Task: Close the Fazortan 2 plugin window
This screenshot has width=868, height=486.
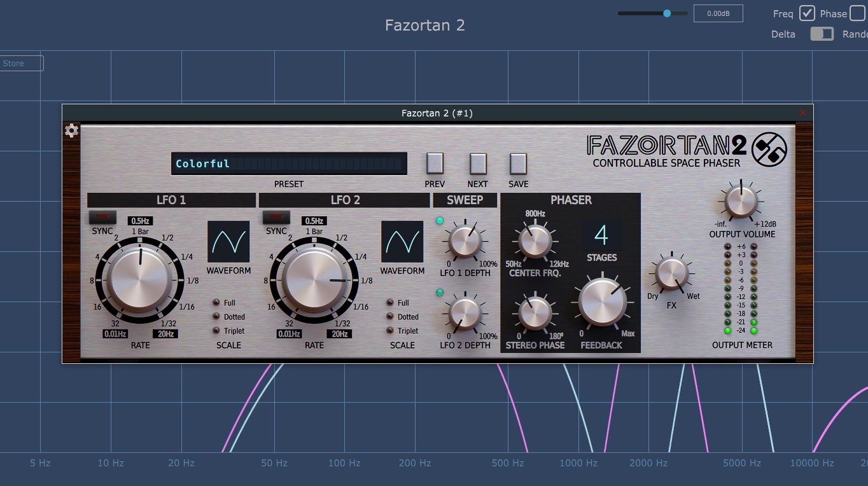Action: click(x=803, y=113)
